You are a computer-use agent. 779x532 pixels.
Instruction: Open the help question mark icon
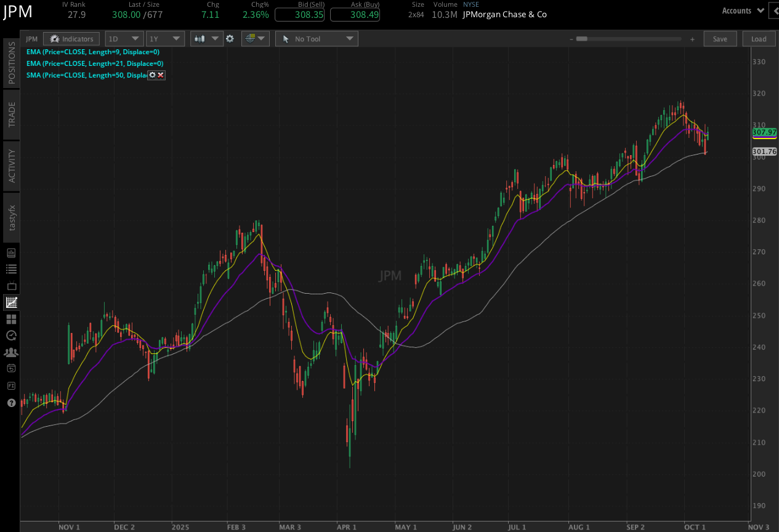pos(11,403)
